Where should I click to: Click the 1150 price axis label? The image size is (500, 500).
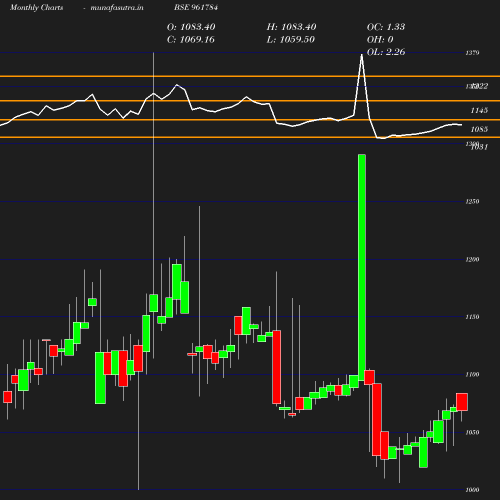tap(472, 317)
